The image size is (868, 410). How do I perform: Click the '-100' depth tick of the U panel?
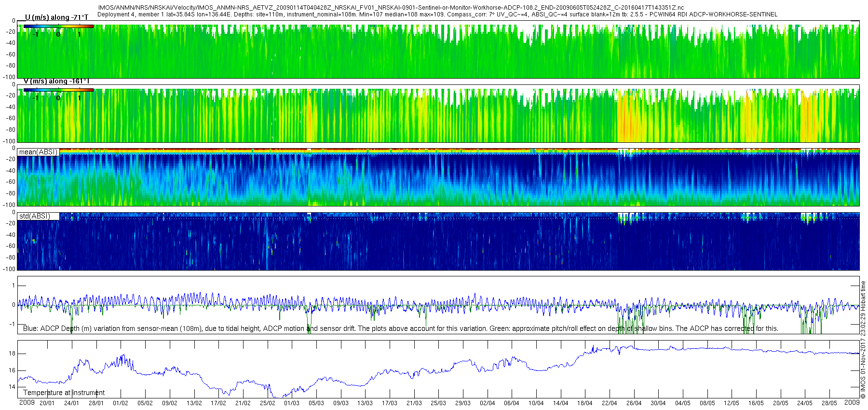9,77
